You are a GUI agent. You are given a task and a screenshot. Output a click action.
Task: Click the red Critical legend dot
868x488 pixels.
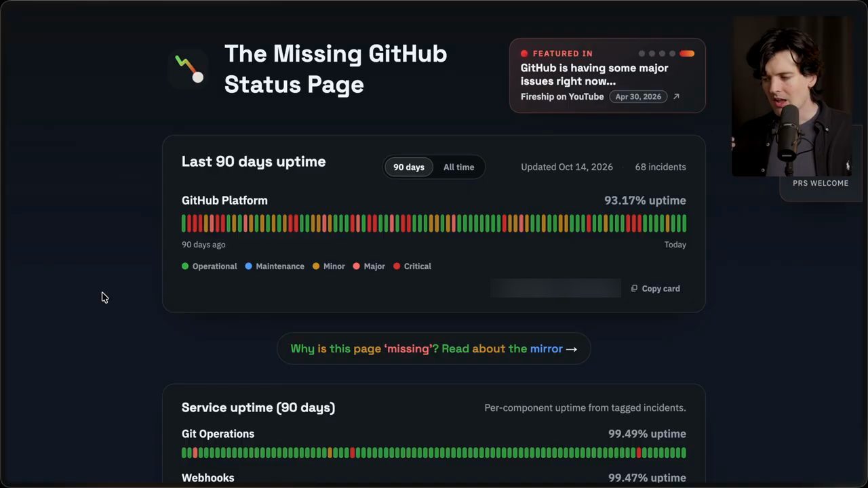[397, 266]
